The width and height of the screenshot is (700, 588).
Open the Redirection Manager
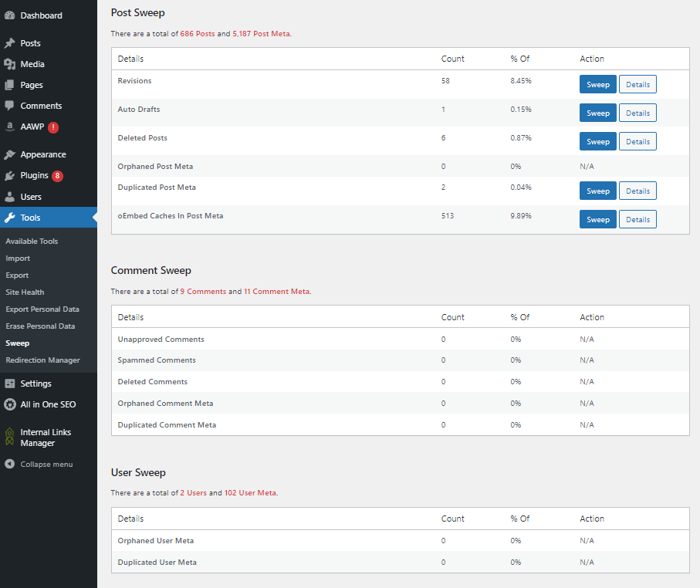41,360
